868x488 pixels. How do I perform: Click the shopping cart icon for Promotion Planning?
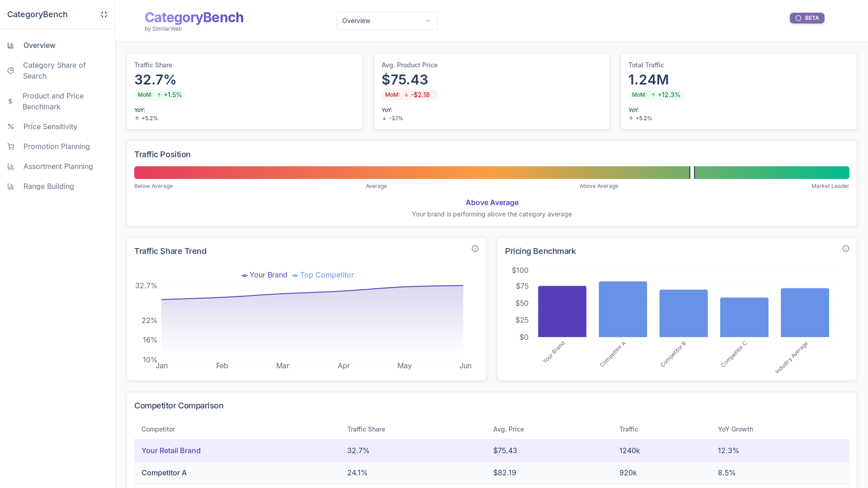pyautogui.click(x=11, y=146)
